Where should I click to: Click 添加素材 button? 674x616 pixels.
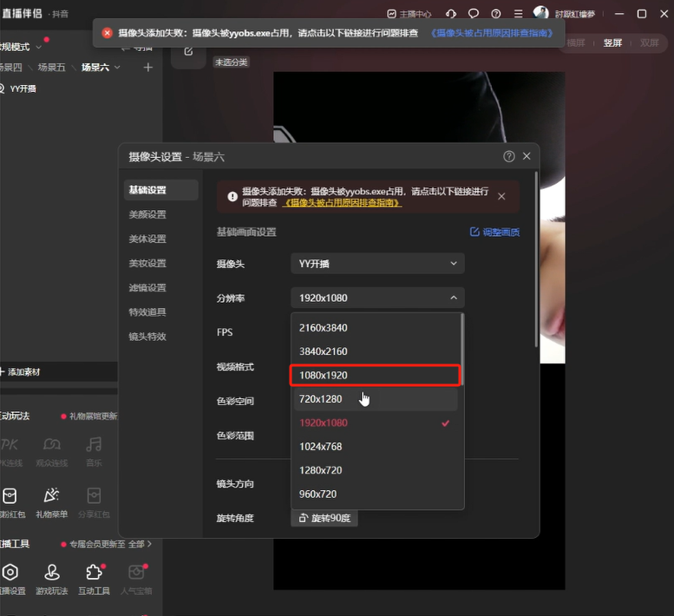coord(20,372)
